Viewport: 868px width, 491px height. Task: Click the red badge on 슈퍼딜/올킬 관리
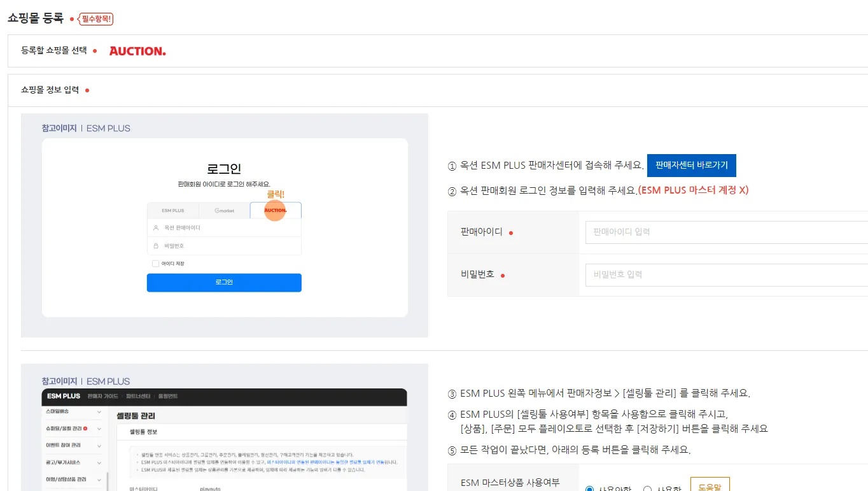click(x=85, y=429)
